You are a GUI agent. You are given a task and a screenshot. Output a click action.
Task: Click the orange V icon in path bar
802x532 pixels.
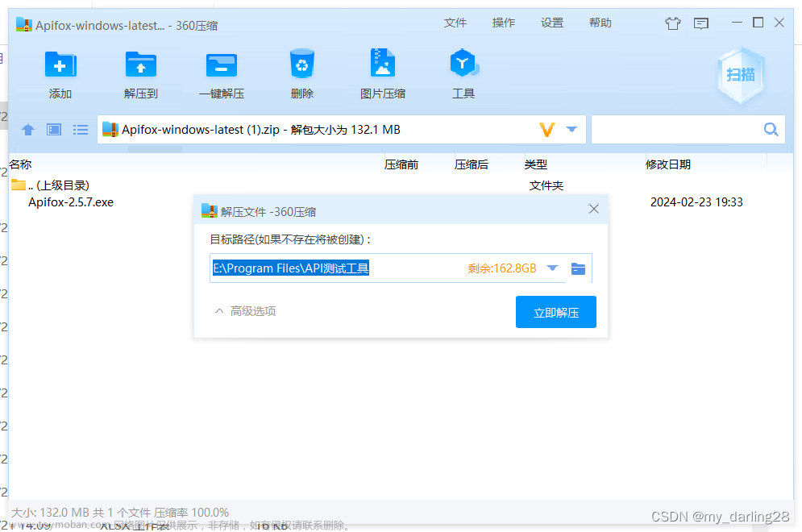[547, 130]
